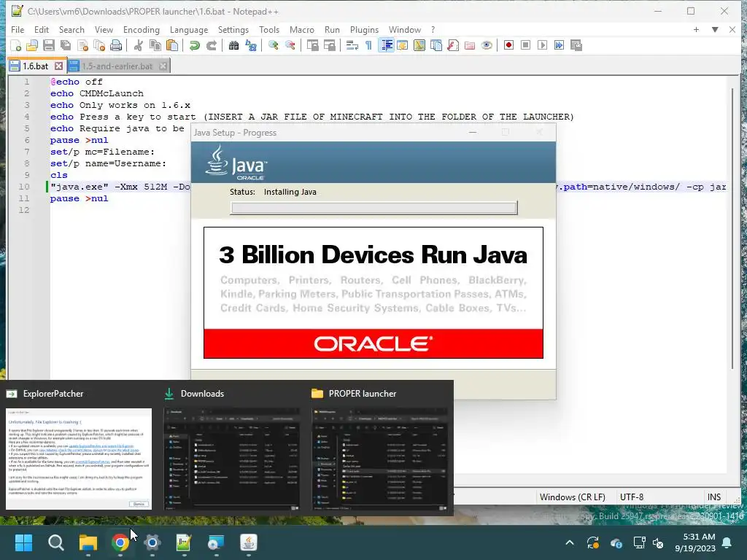Click the Java installation progress bar
Image resolution: width=747 pixels, height=560 pixels.
tap(374, 208)
